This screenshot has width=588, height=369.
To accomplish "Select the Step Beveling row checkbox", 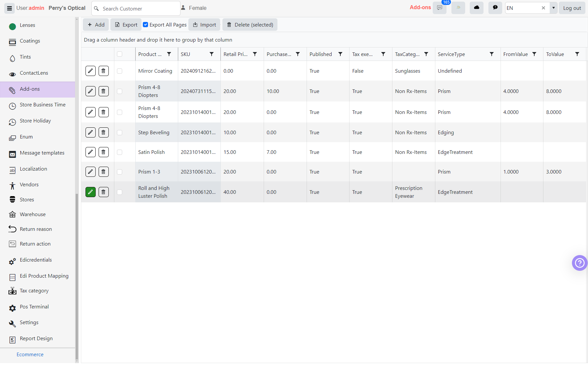I will [x=120, y=132].
